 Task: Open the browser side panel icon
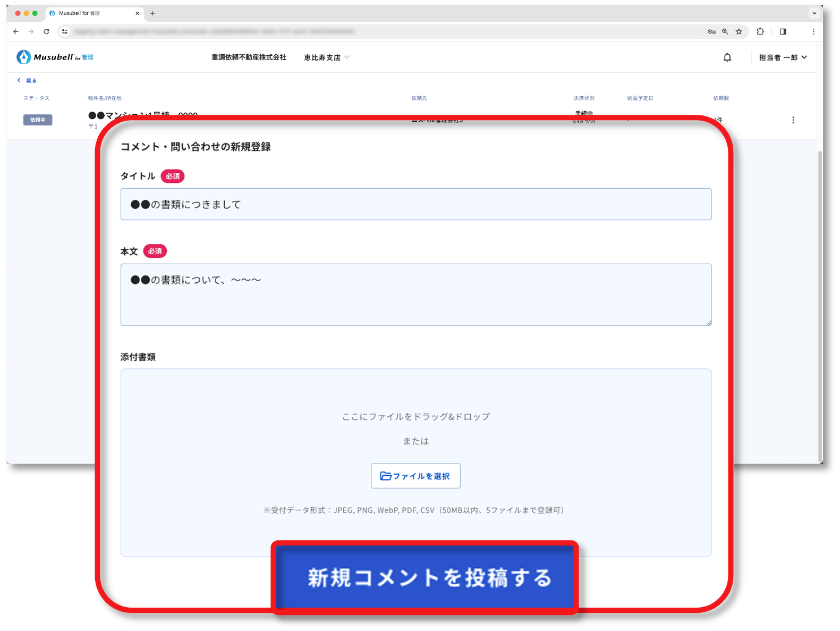click(783, 32)
